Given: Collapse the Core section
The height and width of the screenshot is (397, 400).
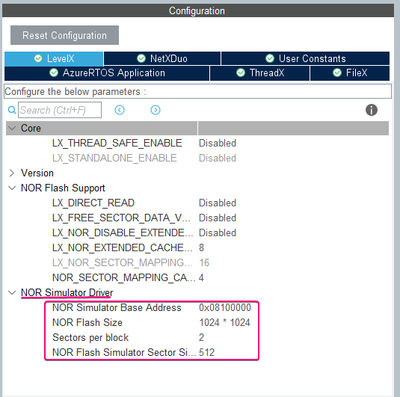Looking at the screenshot, I should pyautogui.click(x=12, y=128).
